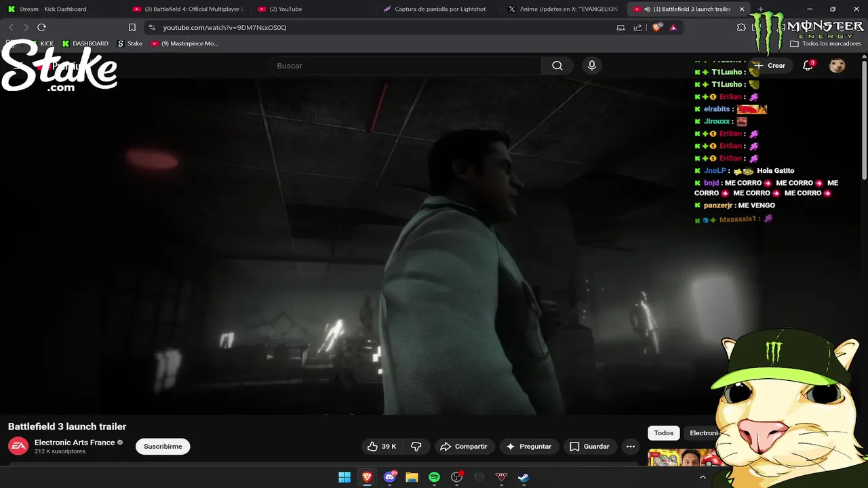
Task: Open the red winged app in taskbar
Action: point(501,477)
